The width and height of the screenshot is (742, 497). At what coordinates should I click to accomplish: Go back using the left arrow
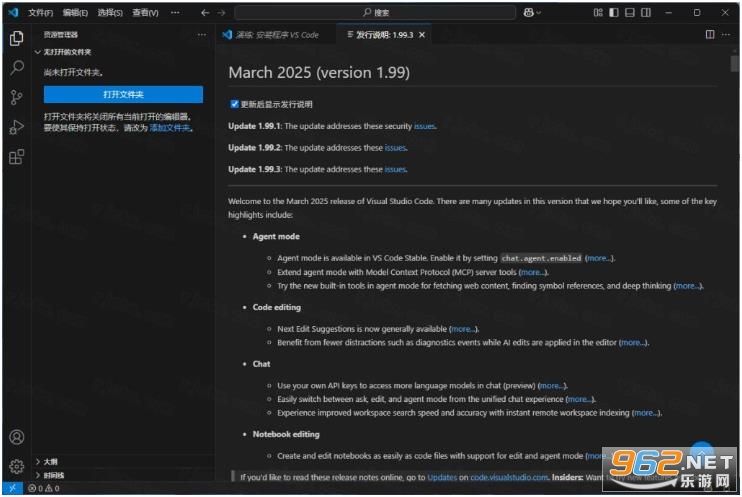[x=205, y=13]
